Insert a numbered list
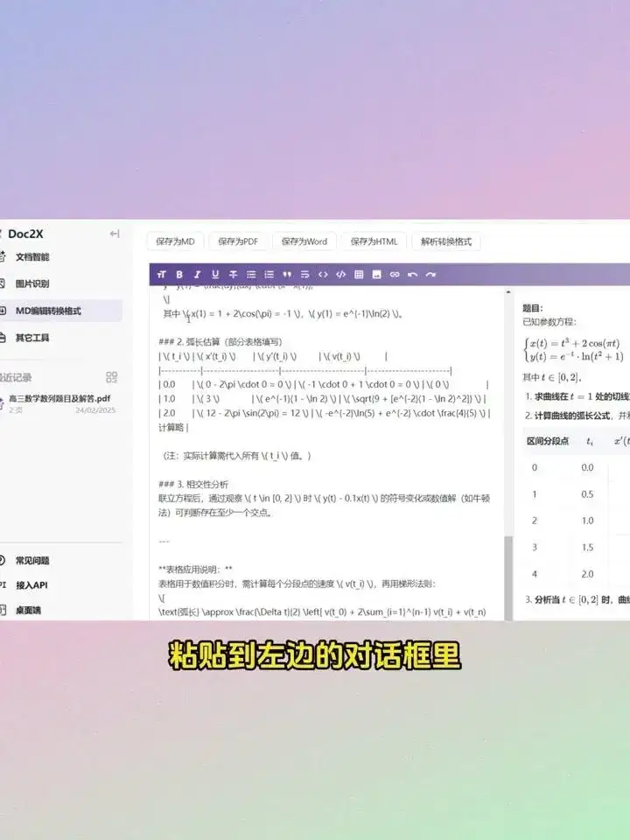630x840 pixels. tap(269, 274)
